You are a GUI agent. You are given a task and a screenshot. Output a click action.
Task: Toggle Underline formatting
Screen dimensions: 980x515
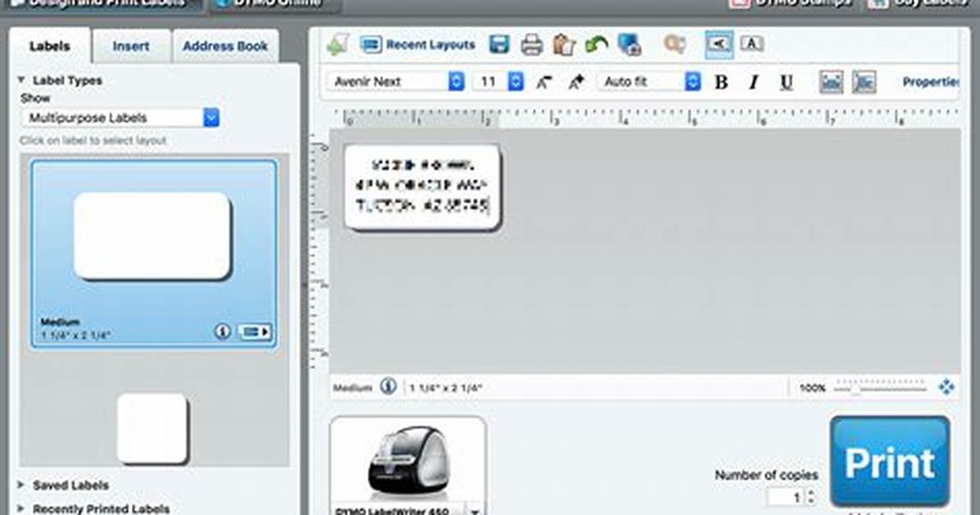(x=787, y=82)
